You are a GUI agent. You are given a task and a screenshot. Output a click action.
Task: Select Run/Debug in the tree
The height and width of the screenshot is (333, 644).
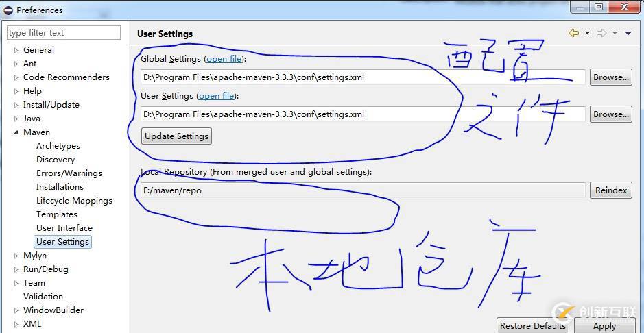tap(45, 269)
